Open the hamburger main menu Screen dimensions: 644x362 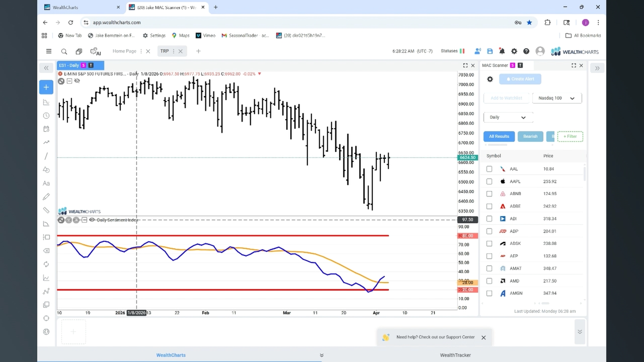49,51
